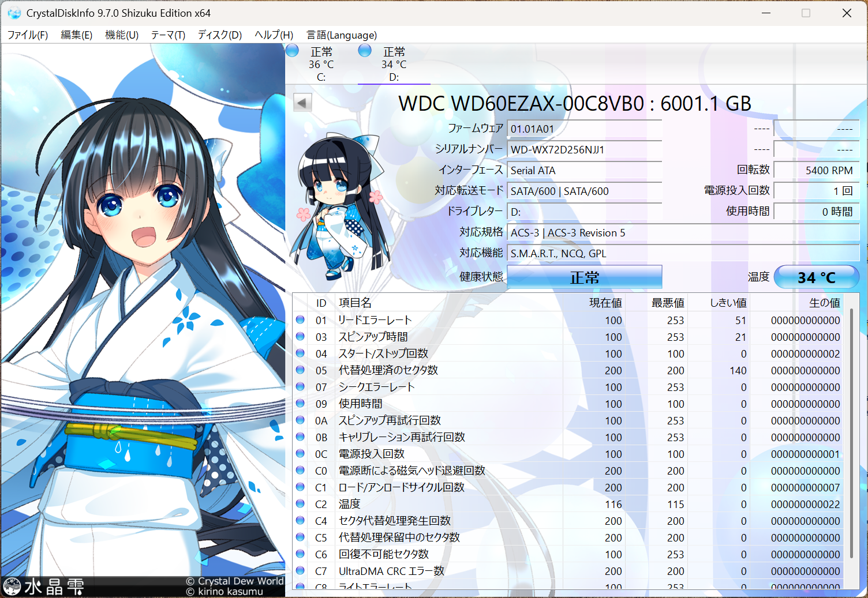The image size is (868, 598).
Task: Click status orb for ID C4 row
Action: pos(300,520)
